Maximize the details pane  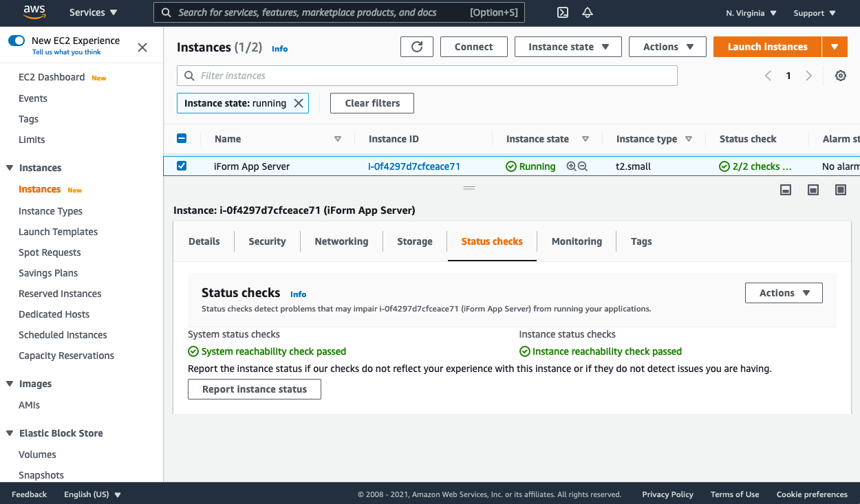pyautogui.click(x=841, y=190)
